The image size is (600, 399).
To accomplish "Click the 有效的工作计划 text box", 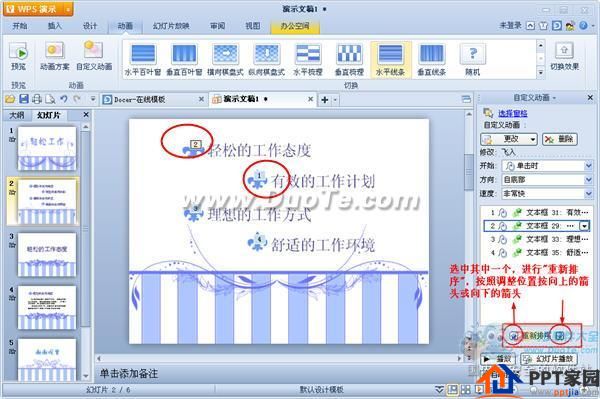I will point(323,181).
